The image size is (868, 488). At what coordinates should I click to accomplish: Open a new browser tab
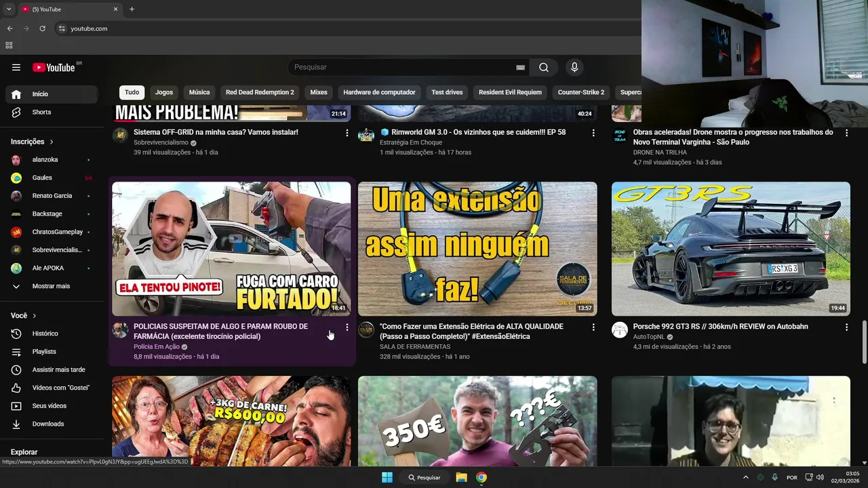tap(132, 9)
